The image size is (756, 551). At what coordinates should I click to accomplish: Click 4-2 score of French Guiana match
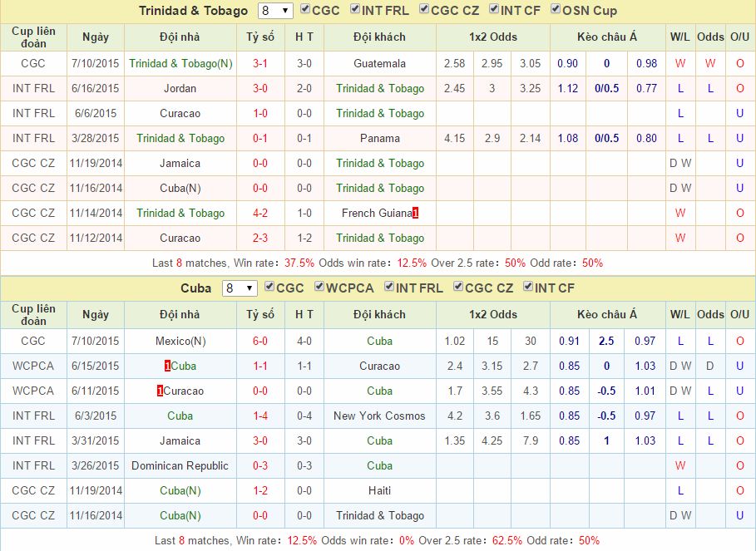point(260,213)
